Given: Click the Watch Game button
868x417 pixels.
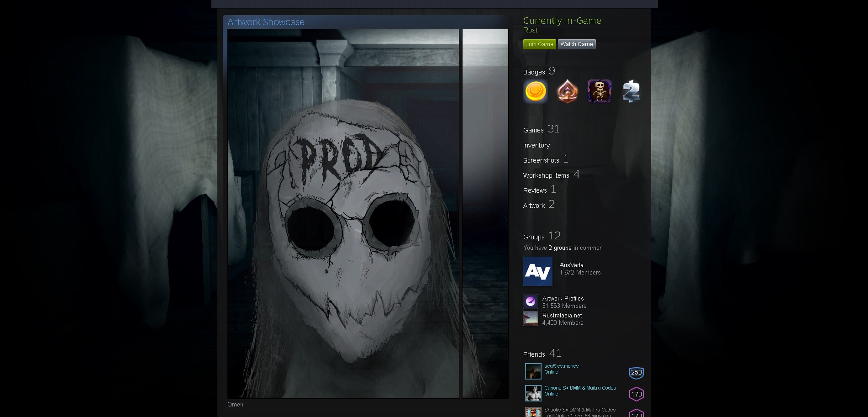Looking at the screenshot, I should click(577, 44).
